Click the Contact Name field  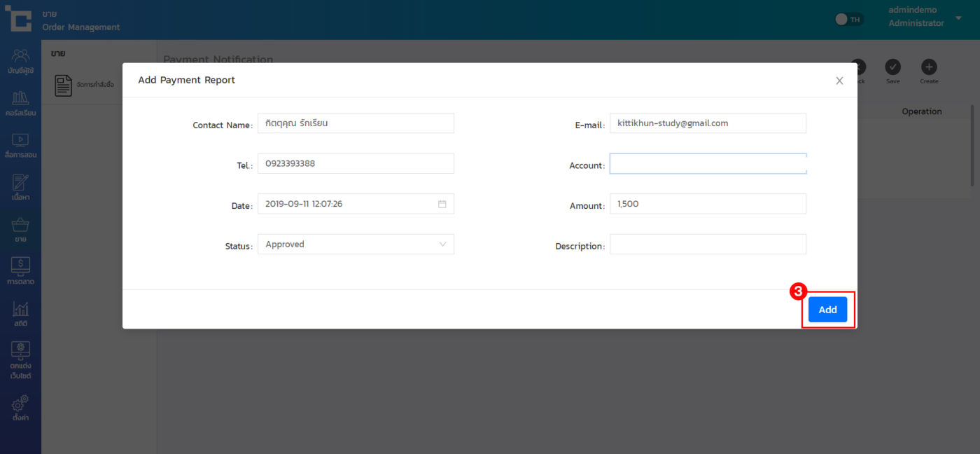pyautogui.click(x=356, y=123)
